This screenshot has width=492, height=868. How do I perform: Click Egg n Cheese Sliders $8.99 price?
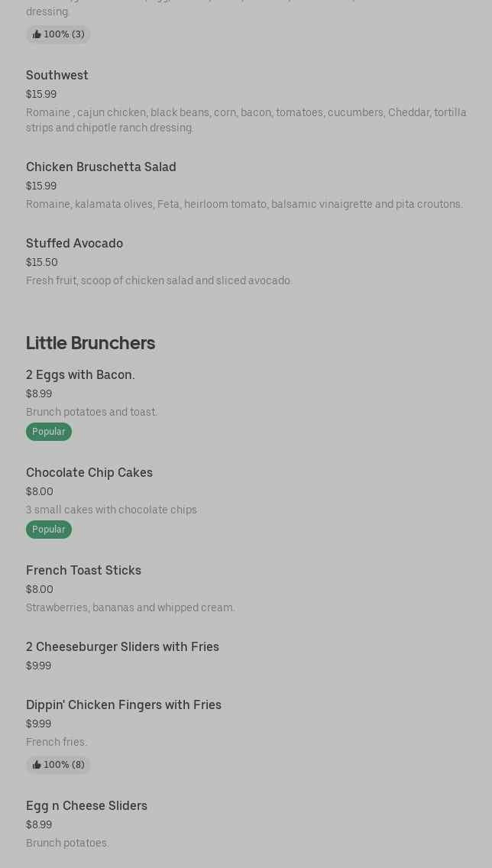tap(39, 824)
